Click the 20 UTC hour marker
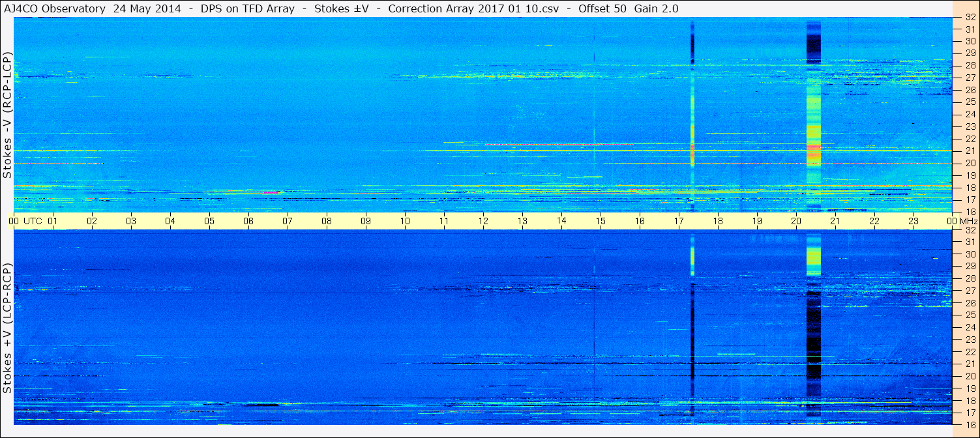The height and width of the screenshot is (438, 980). click(x=796, y=221)
